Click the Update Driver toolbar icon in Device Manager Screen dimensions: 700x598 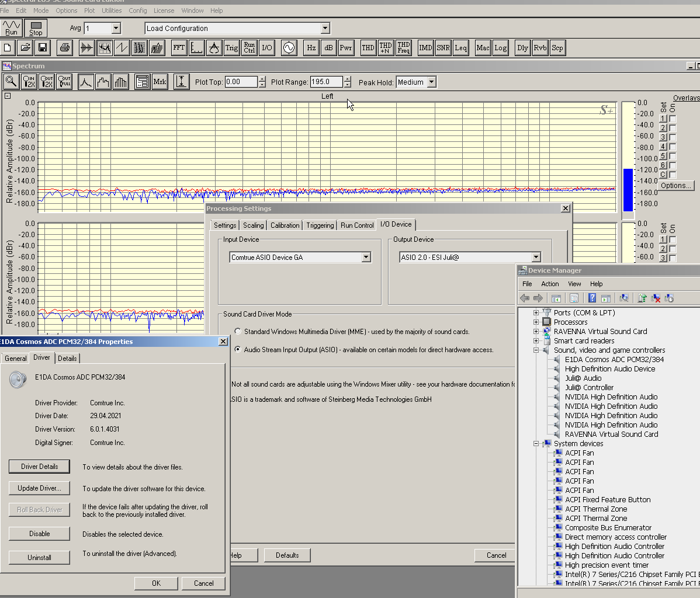642,298
